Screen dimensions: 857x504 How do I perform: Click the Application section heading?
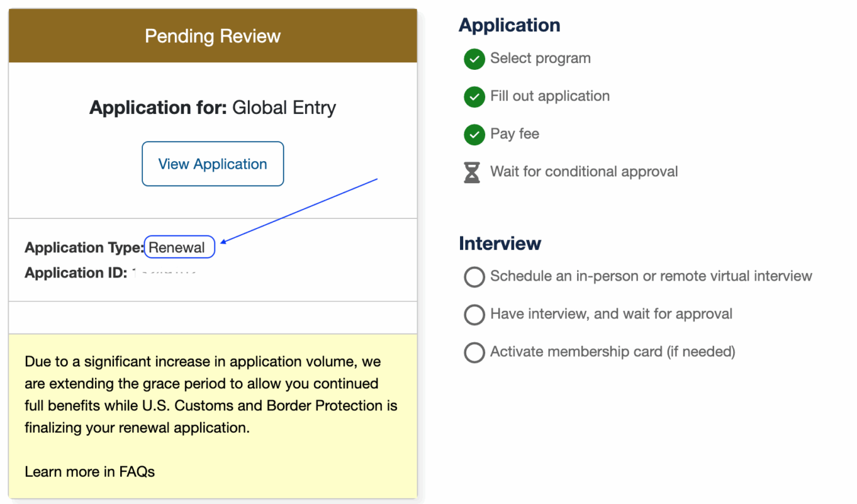(x=510, y=25)
